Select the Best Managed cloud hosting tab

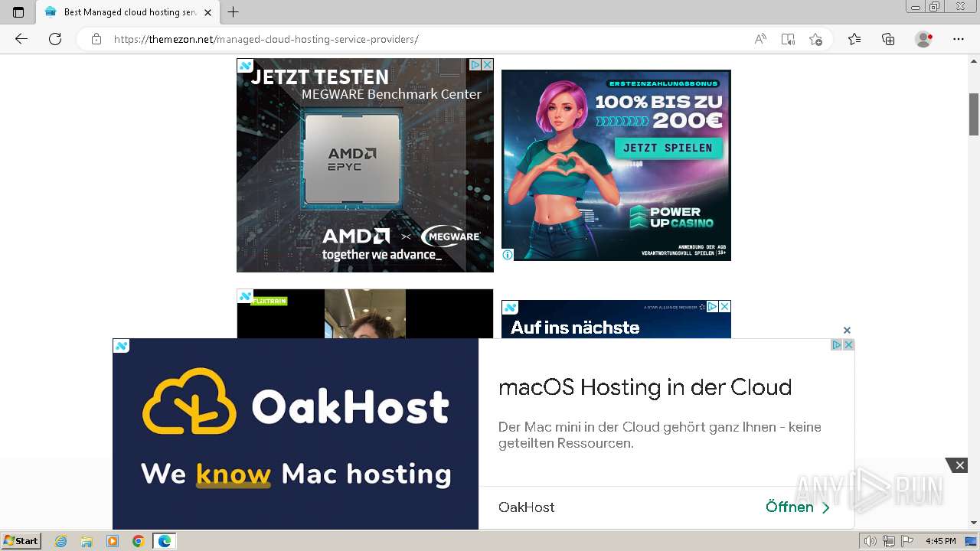(x=127, y=12)
